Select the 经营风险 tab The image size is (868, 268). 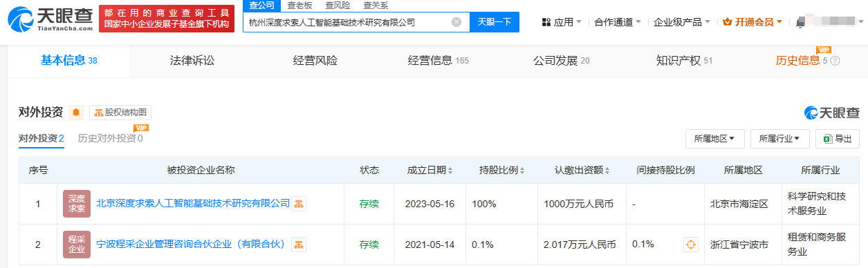(315, 61)
